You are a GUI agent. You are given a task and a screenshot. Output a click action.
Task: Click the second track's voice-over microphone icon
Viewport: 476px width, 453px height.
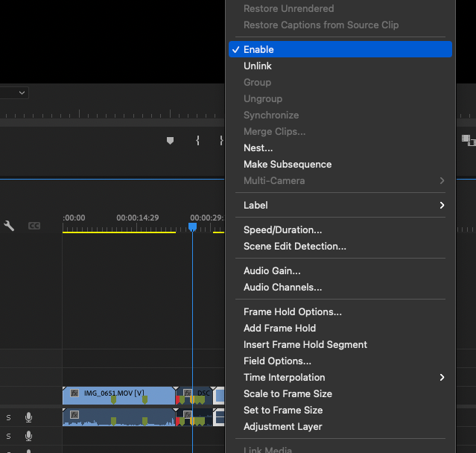tap(29, 436)
